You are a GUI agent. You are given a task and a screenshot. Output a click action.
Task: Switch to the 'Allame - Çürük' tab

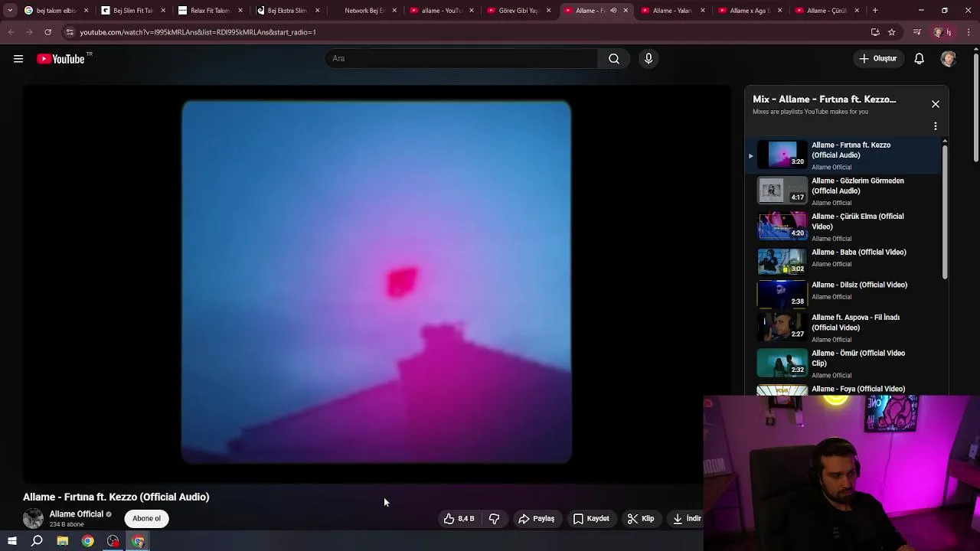(x=826, y=11)
